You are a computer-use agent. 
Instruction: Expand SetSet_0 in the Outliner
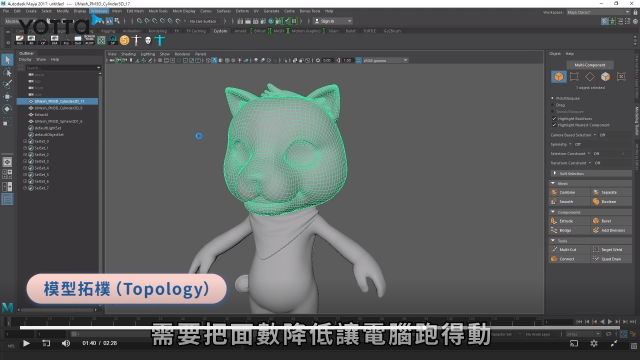pos(25,141)
